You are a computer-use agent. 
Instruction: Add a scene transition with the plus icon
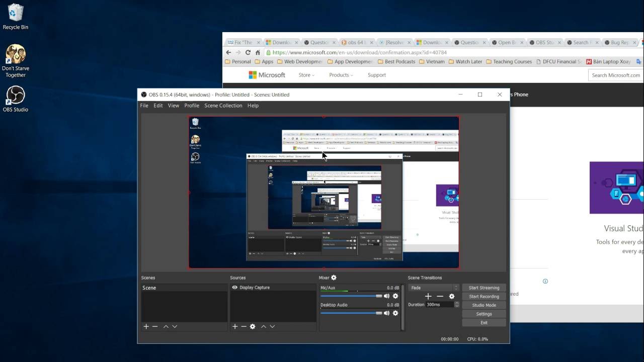428,296
